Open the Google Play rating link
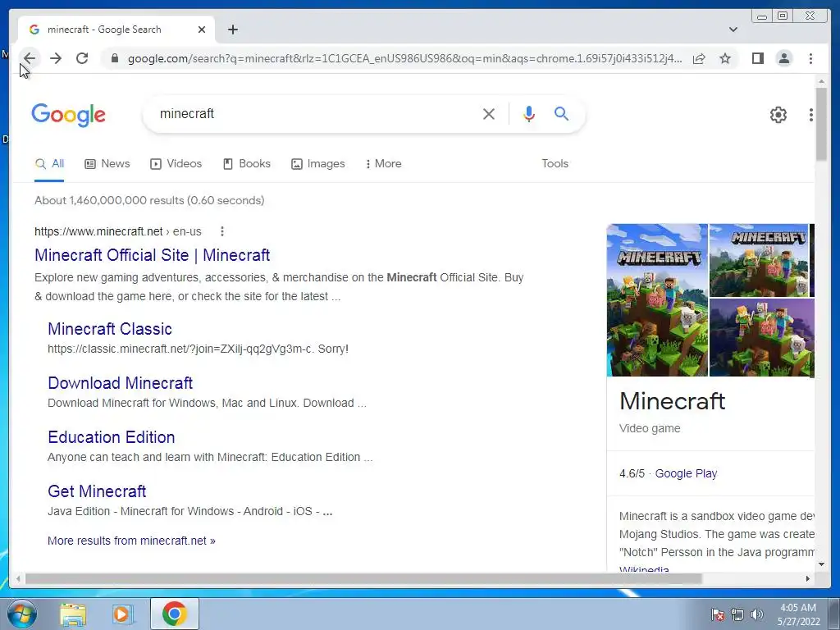 [x=686, y=473]
